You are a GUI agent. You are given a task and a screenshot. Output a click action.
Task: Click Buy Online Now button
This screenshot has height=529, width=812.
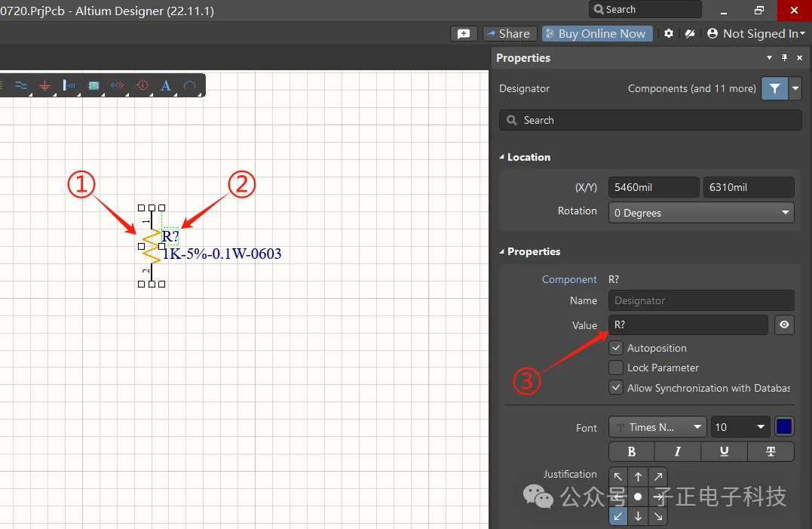(x=597, y=34)
